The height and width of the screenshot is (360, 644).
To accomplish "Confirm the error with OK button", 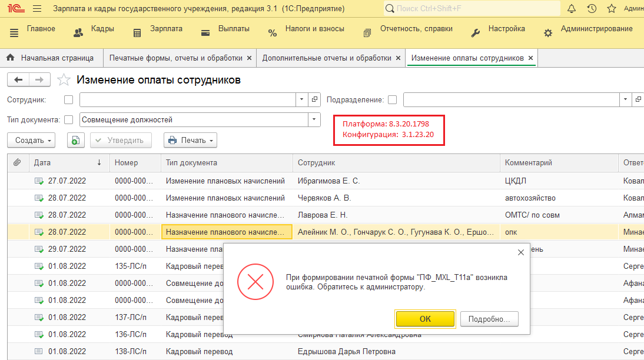I will [x=425, y=319].
